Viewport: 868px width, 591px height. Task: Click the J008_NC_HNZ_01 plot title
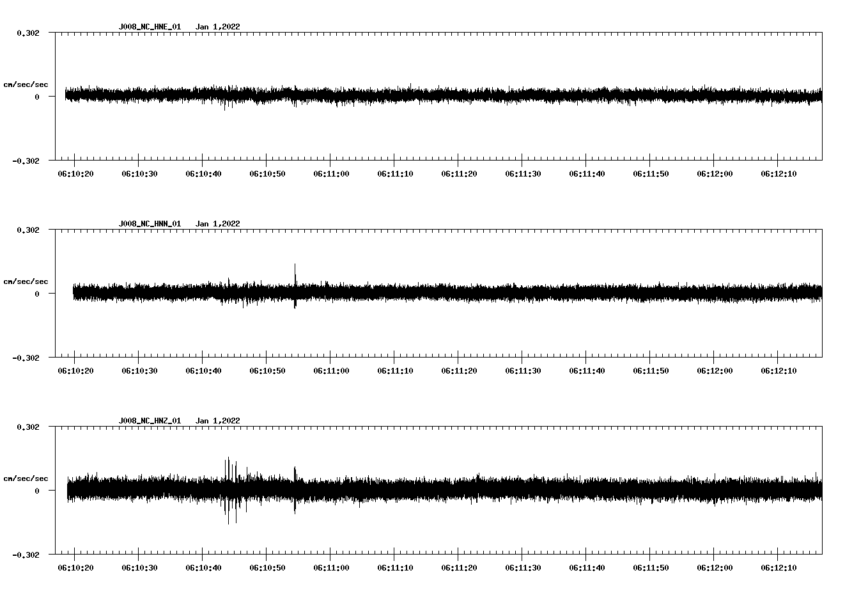[x=150, y=421]
